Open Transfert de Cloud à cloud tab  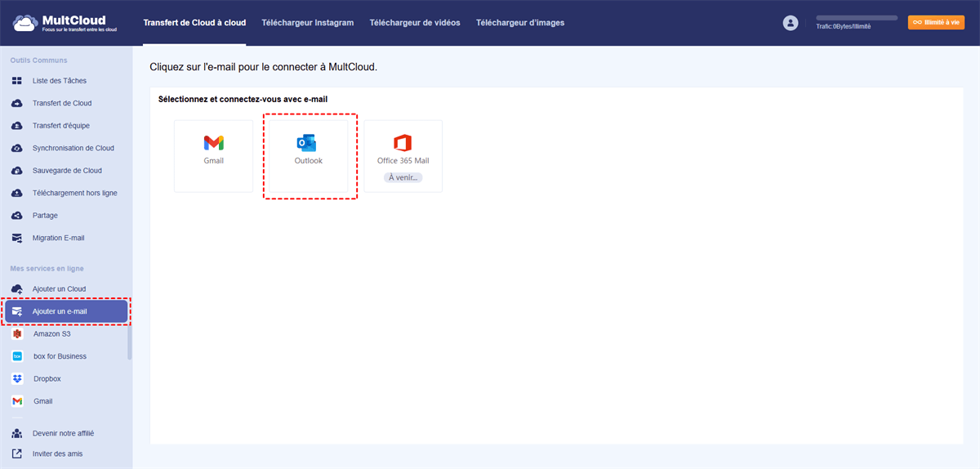[x=194, y=23]
